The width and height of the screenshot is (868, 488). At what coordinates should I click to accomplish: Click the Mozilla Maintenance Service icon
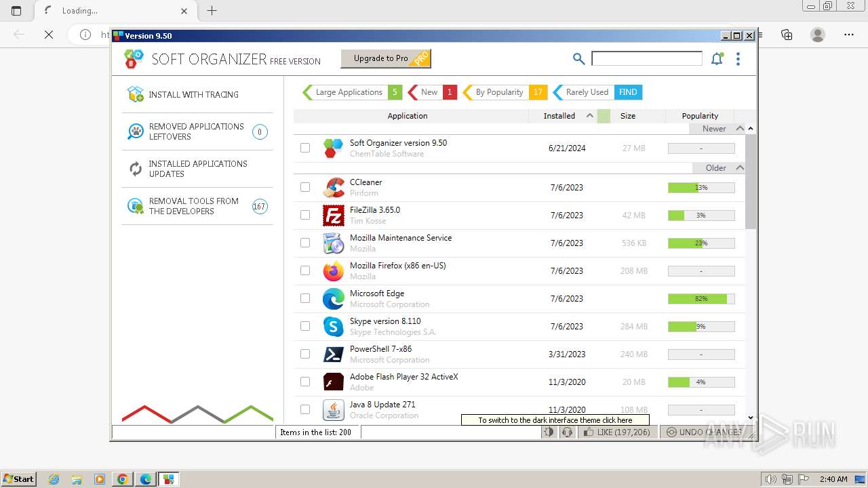coord(333,243)
